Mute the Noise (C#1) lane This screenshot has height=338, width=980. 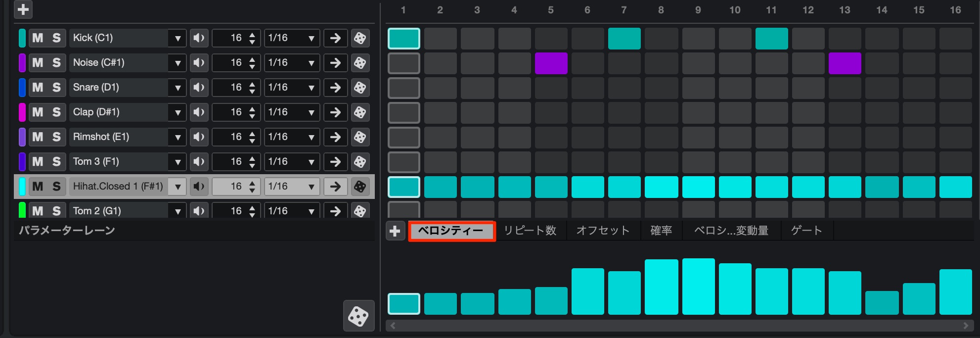[38, 63]
